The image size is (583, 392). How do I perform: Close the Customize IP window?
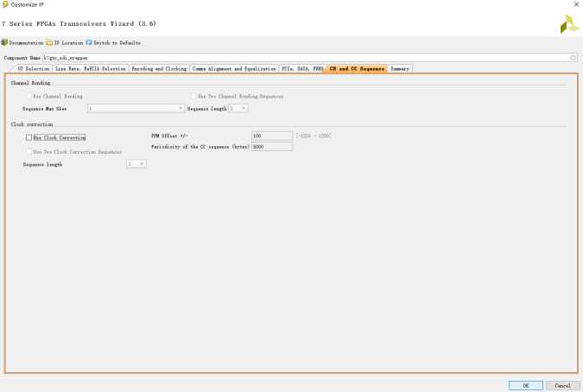coord(576,4)
